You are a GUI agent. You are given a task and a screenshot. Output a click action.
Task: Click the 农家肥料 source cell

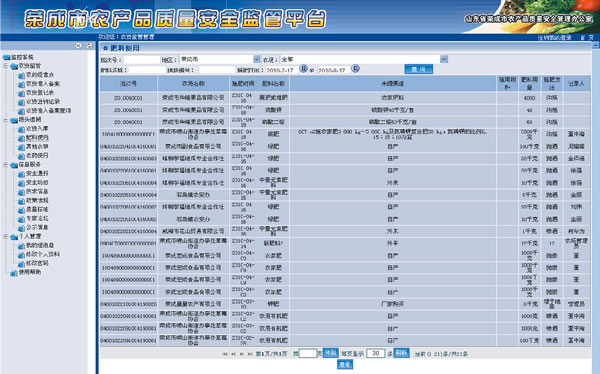click(x=393, y=98)
